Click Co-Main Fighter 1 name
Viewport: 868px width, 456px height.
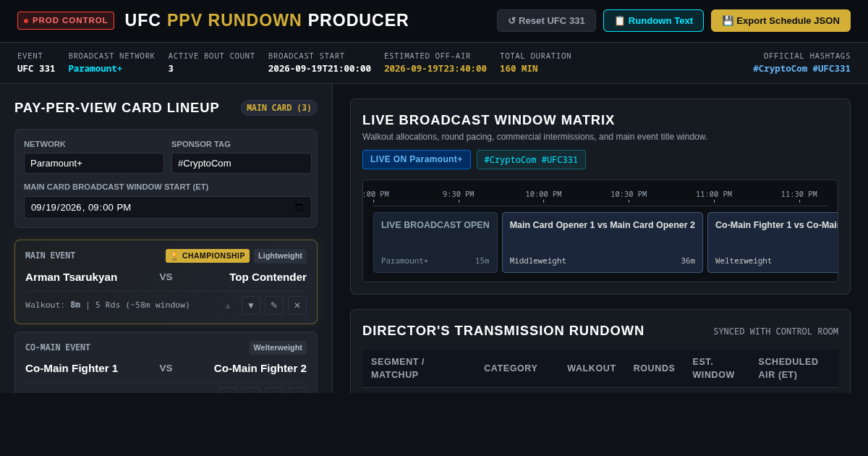coord(72,368)
